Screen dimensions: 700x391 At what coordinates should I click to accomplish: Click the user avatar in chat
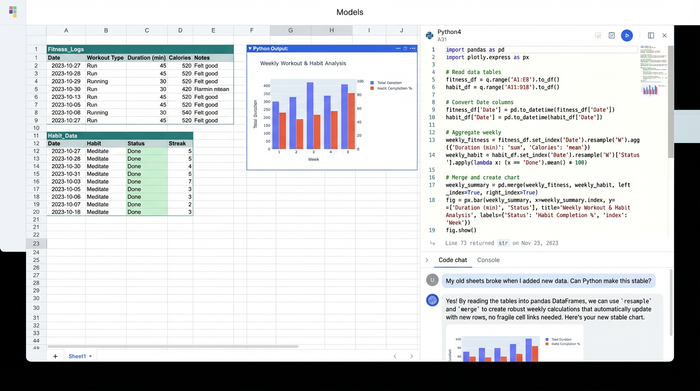click(432, 280)
